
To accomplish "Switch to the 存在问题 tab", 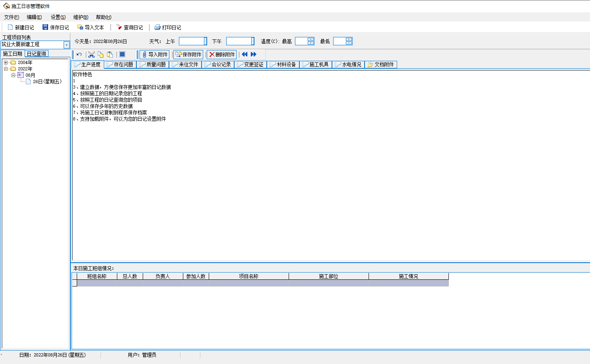I will (120, 64).
